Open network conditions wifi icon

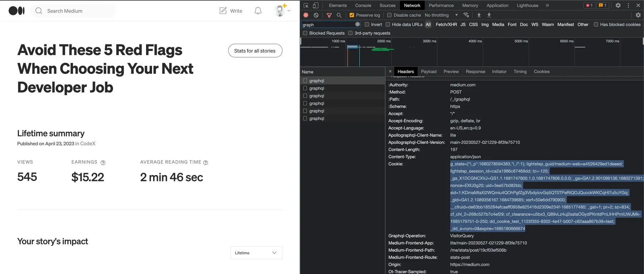466,15
